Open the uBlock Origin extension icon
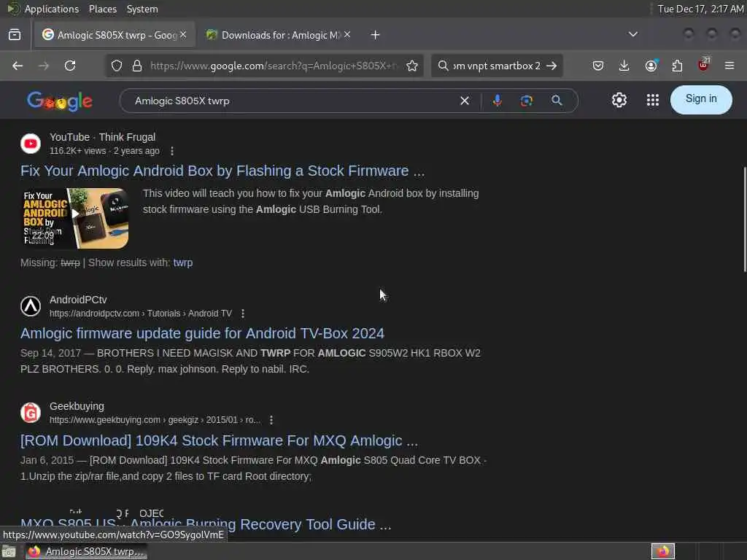The height and width of the screenshot is (560, 747). [703, 65]
